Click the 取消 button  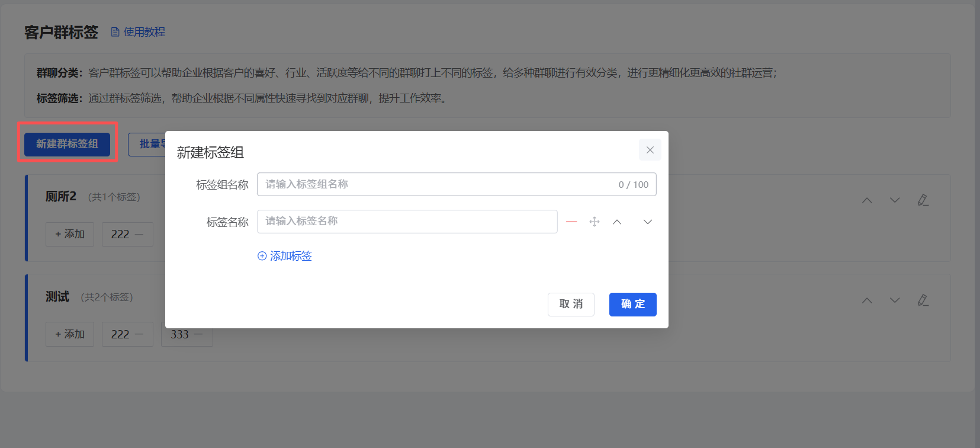(571, 305)
